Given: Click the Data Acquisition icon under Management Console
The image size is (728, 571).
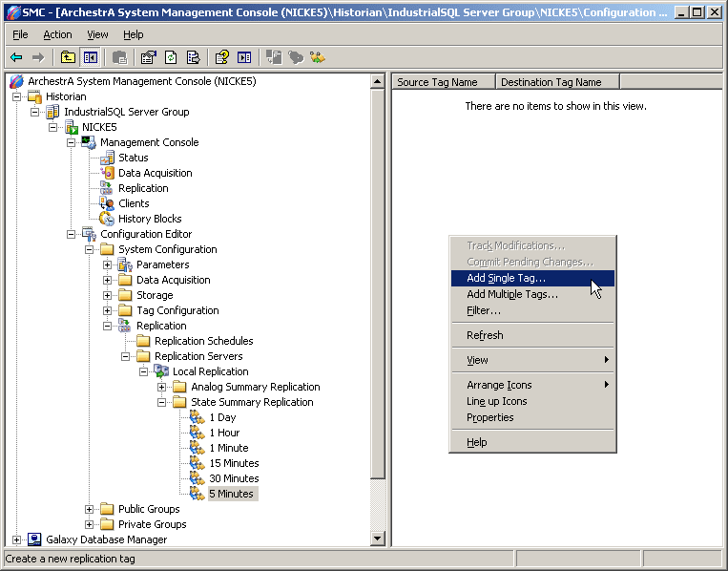Looking at the screenshot, I should tap(107, 173).
